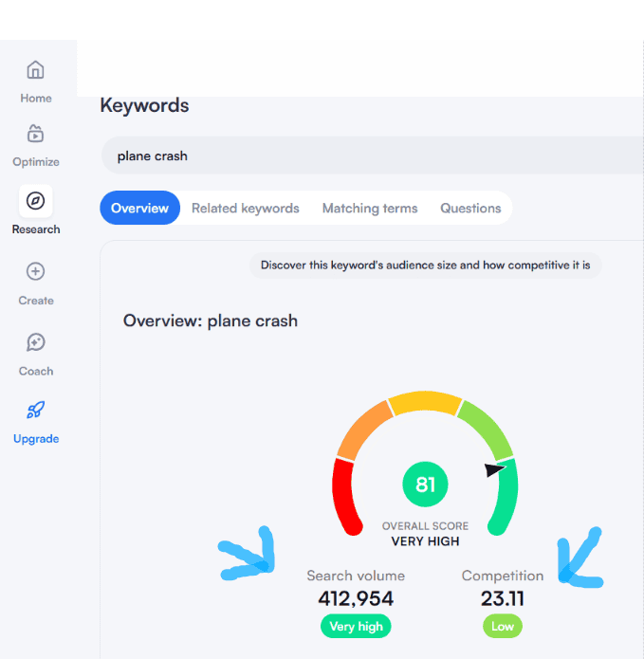Image resolution: width=644 pixels, height=659 pixels.
Task: Click the competition value 23.11
Action: pyautogui.click(x=503, y=598)
